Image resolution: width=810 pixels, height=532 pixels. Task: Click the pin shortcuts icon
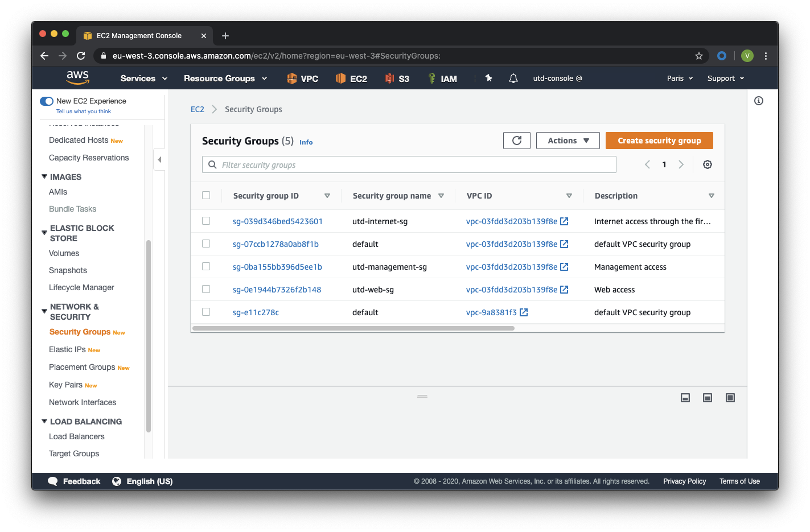click(x=488, y=78)
